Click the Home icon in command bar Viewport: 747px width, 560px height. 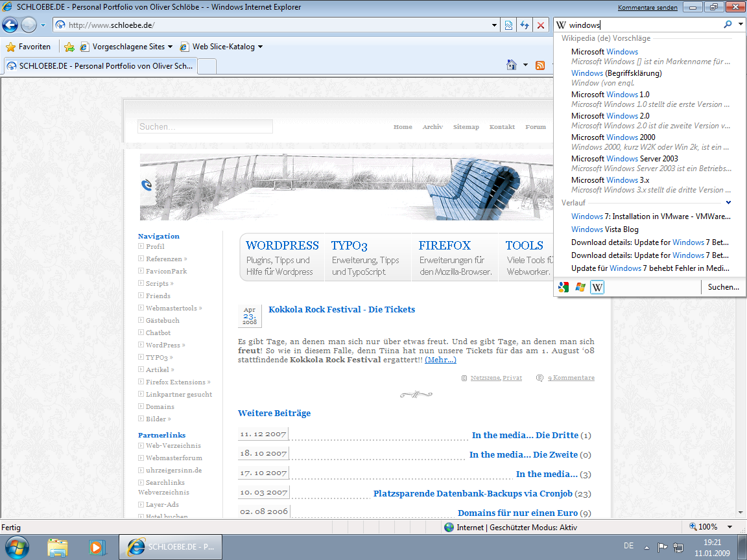512,65
